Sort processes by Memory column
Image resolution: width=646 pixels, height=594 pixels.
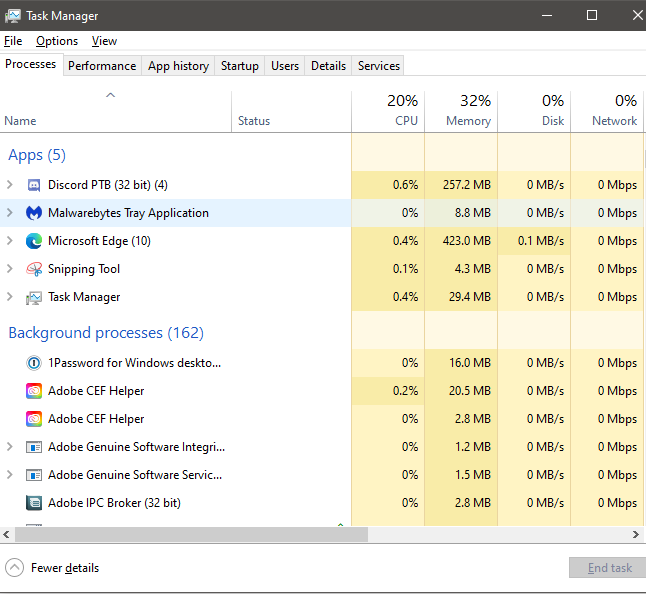[461, 112]
